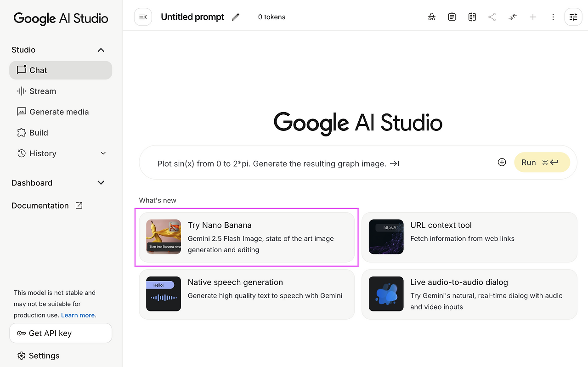Screen dimensions: 588x367
Task: Open system instructions via the clipboard icon
Action: click(452, 17)
